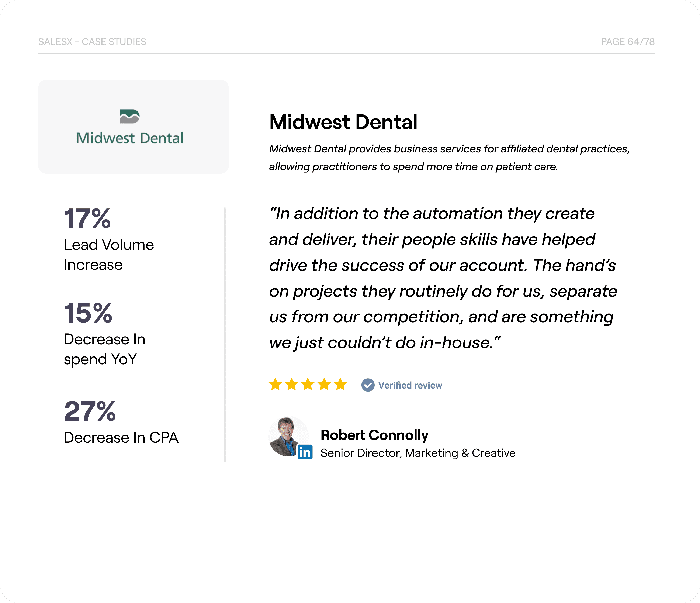The height and width of the screenshot is (603, 700).
Task: Click the Midwest Dental logo card
Action: pyautogui.click(x=134, y=127)
